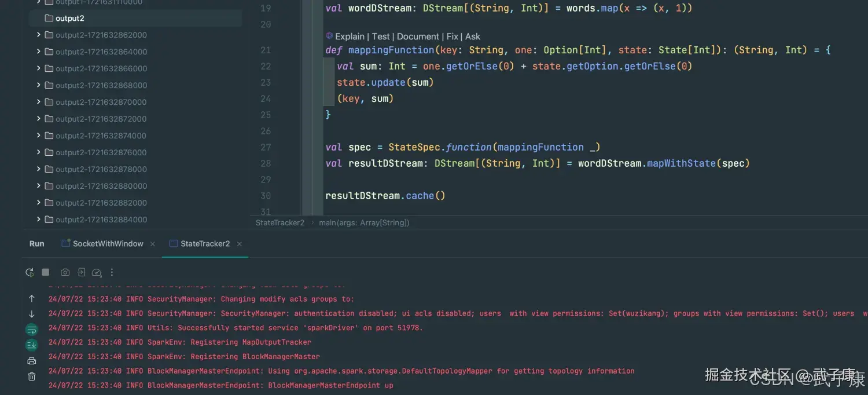868x395 pixels.
Task: Click the 'Registering MapOutputTracker' log line
Action: tap(180, 342)
